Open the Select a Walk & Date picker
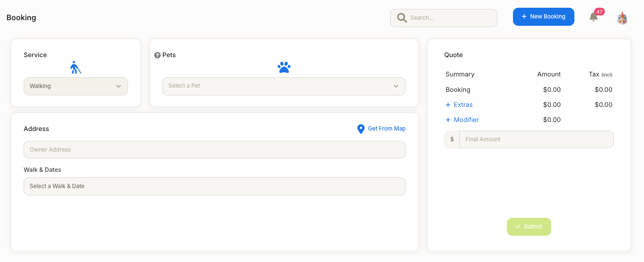 [x=214, y=186]
